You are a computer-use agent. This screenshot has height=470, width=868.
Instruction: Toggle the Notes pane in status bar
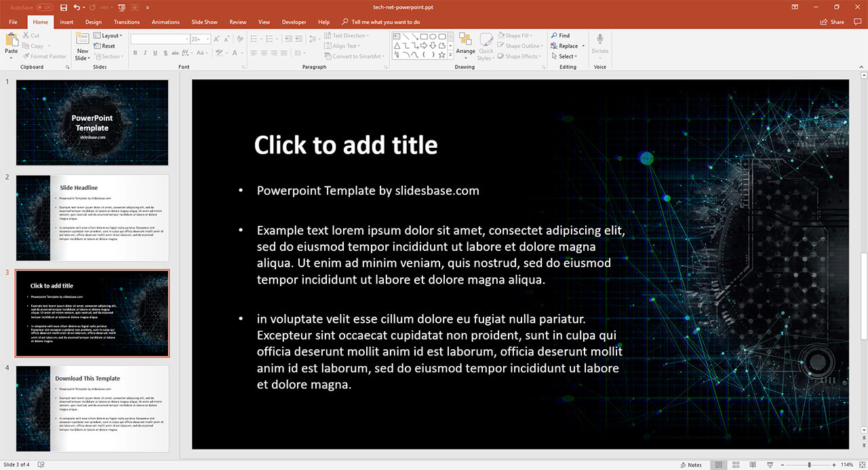coord(690,465)
